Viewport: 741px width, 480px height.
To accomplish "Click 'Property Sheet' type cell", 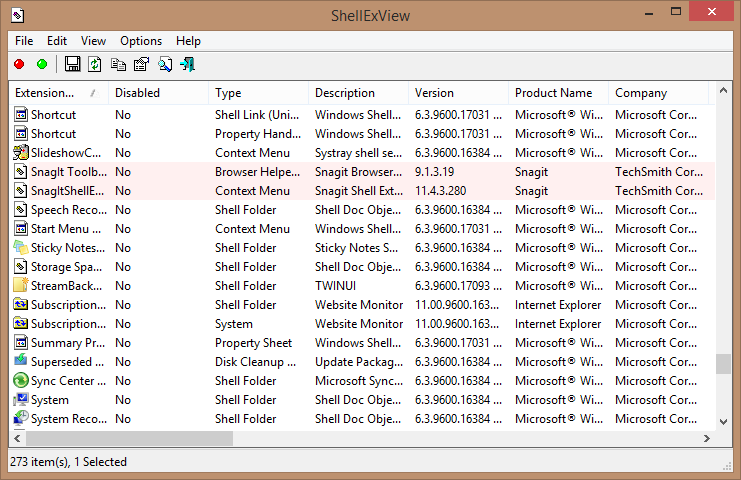I will point(254,343).
